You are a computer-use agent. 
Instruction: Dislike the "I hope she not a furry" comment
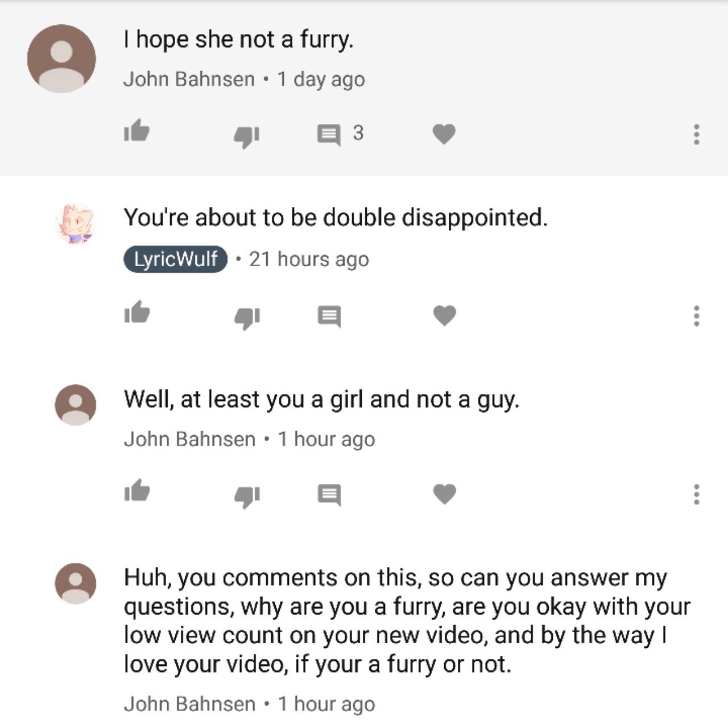247,136
